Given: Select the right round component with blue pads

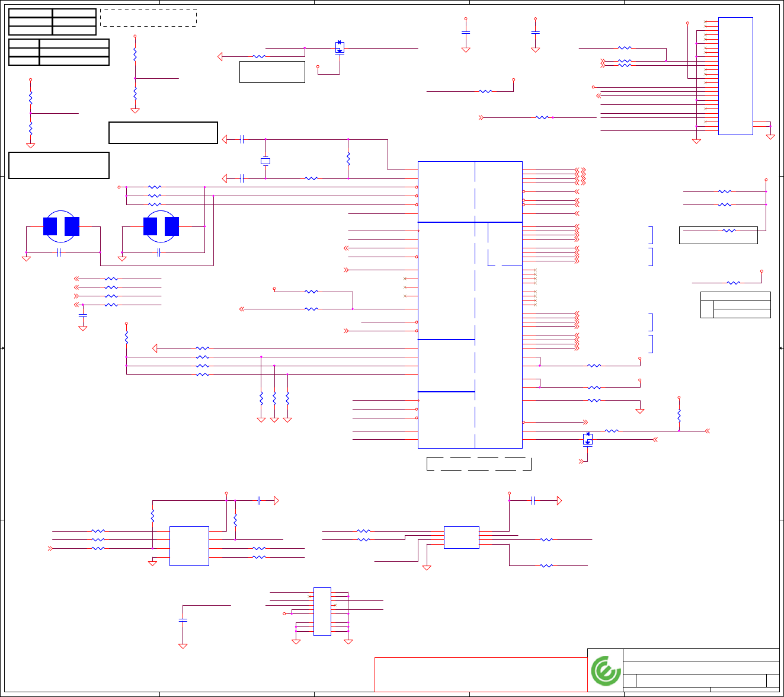Looking at the screenshot, I should click(161, 226).
